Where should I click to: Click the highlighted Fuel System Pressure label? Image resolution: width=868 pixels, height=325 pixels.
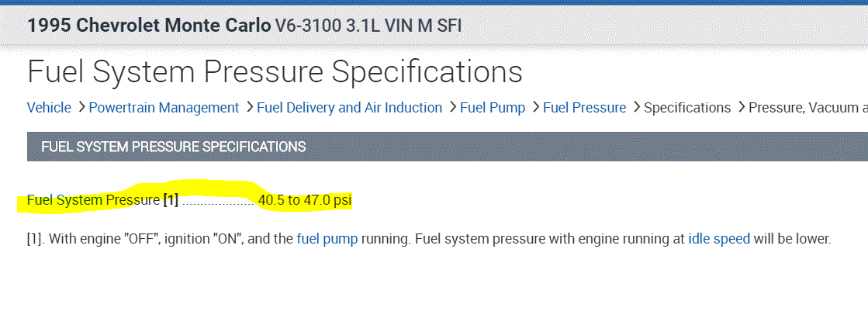click(92, 200)
